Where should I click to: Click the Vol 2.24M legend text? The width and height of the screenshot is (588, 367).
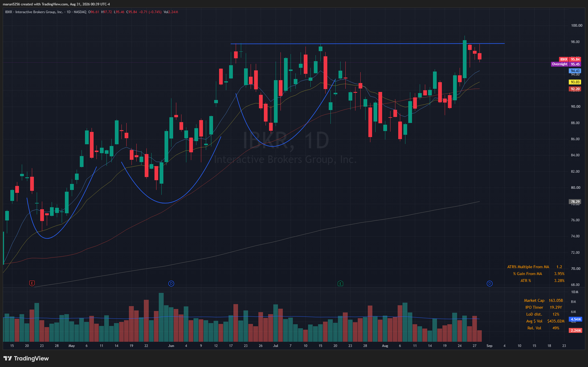(x=171, y=12)
